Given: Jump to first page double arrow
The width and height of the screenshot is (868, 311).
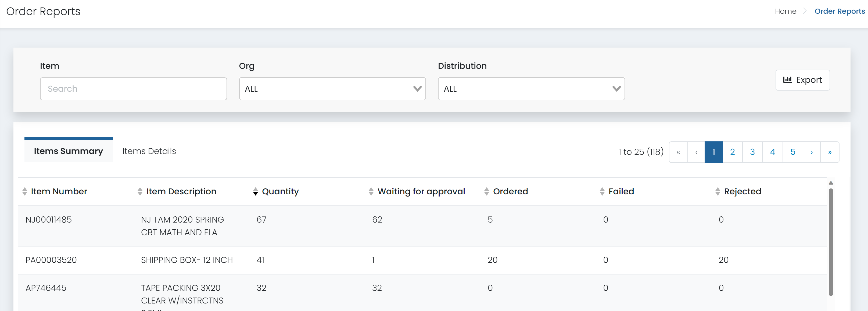Looking at the screenshot, I should [678, 152].
